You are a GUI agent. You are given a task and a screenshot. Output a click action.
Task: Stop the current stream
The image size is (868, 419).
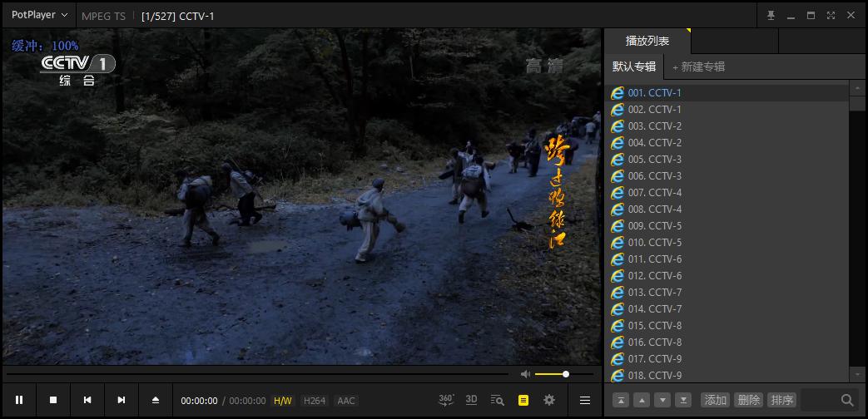click(53, 400)
